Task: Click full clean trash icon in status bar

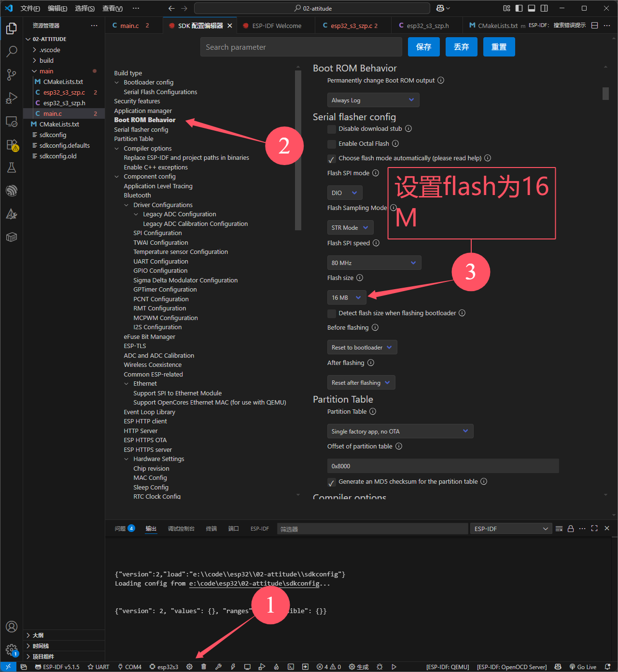Action: tap(204, 667)
